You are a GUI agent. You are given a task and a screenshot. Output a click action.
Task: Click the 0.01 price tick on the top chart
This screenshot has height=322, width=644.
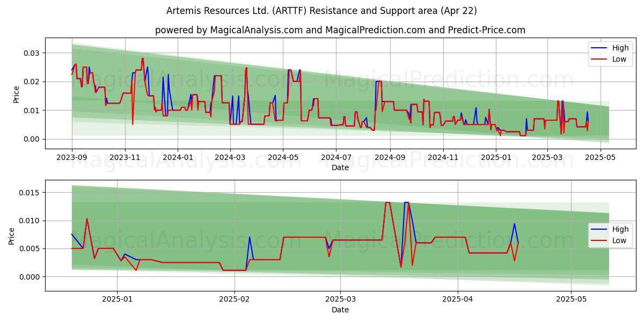click(x=32, y=111)
